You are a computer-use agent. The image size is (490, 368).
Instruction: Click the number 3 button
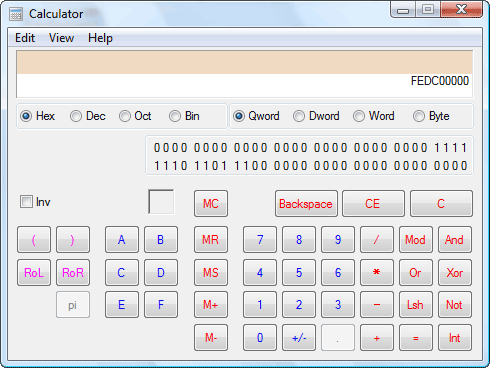[338, 305]
